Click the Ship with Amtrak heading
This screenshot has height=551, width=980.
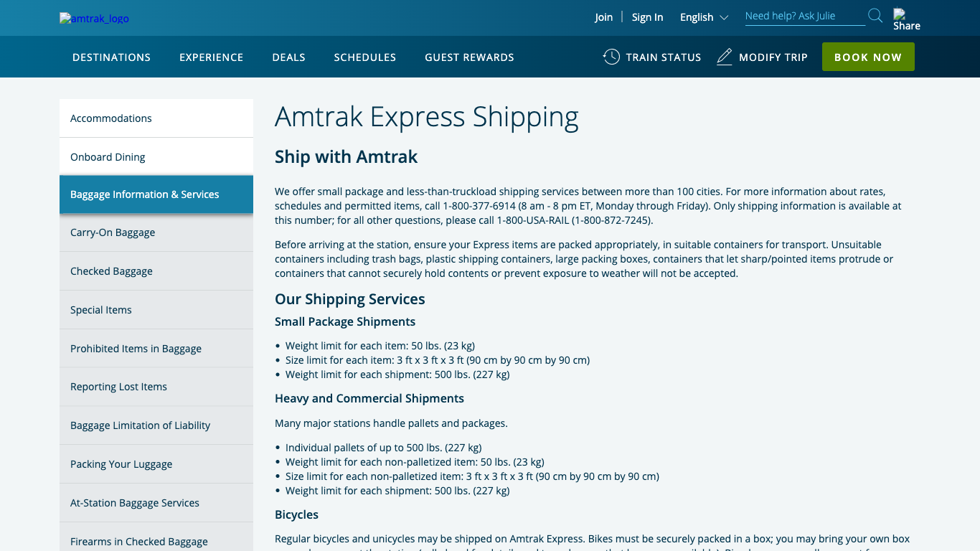[346, 157]
